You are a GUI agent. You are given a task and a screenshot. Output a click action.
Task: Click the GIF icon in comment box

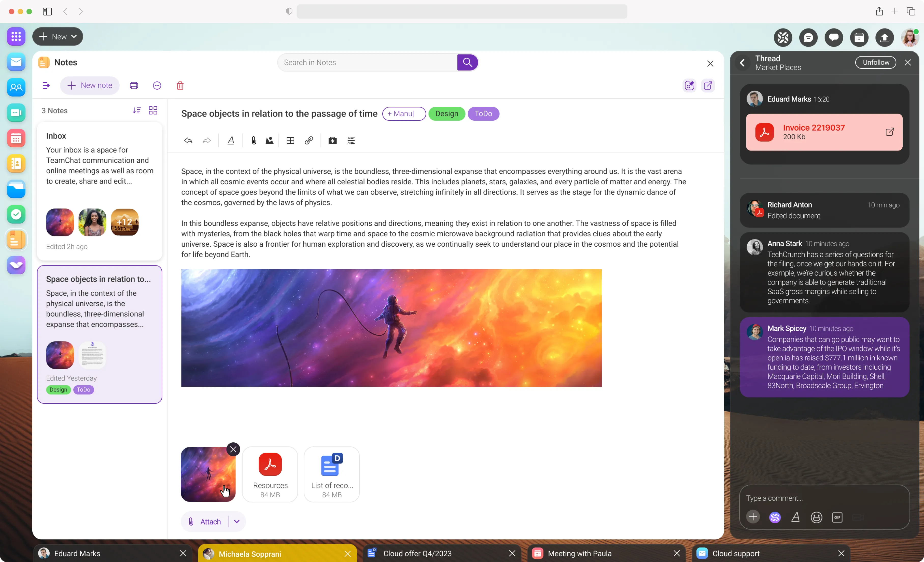pos(837,517)
